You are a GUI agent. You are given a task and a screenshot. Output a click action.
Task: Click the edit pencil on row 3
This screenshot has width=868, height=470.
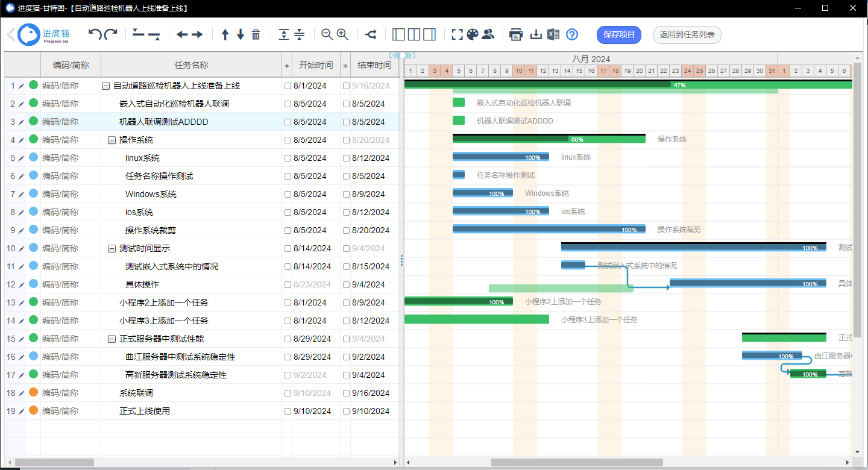[x=21, y=122]
